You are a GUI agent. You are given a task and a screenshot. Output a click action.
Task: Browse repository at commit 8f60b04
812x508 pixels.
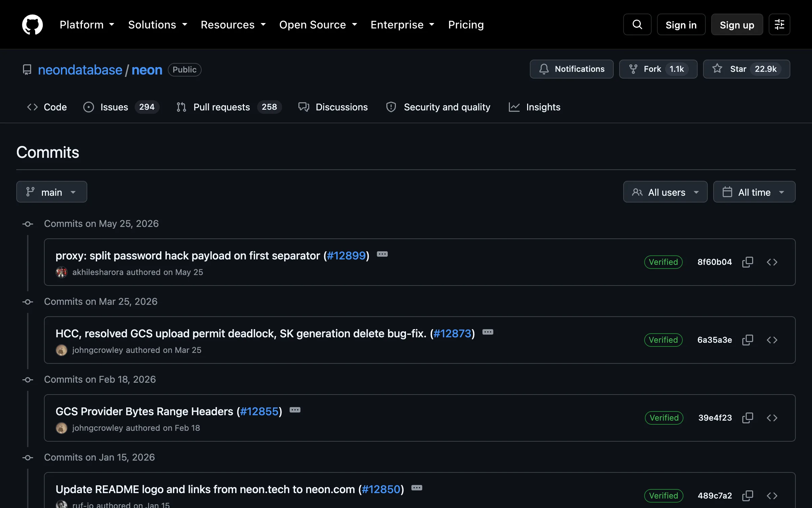[x=772, y=262]
